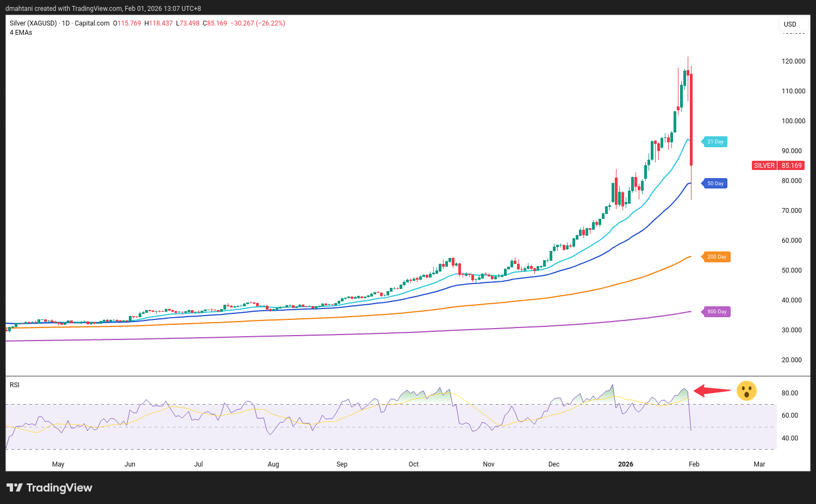Screen dimensions: 816x504
Task: Open the USD currency dropdown
Action: (790, 24)
